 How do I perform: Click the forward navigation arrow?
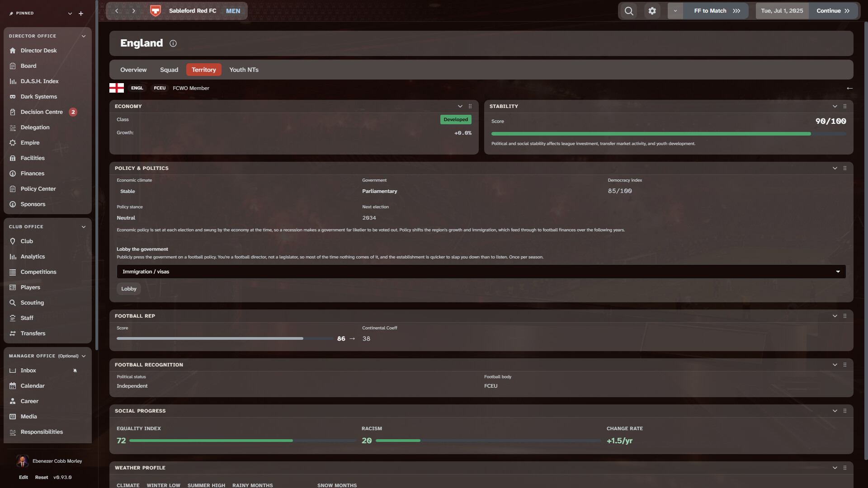(134, 11)
